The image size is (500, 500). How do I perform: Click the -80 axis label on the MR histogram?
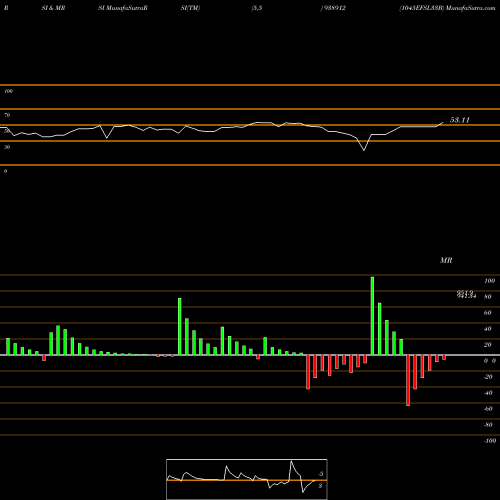(x=488, y=425)
